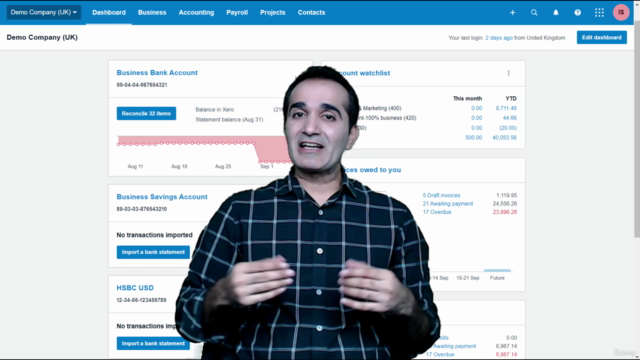Open the notifications bell icon
Screen dimensions: 640x360
(x=556, y=13)
